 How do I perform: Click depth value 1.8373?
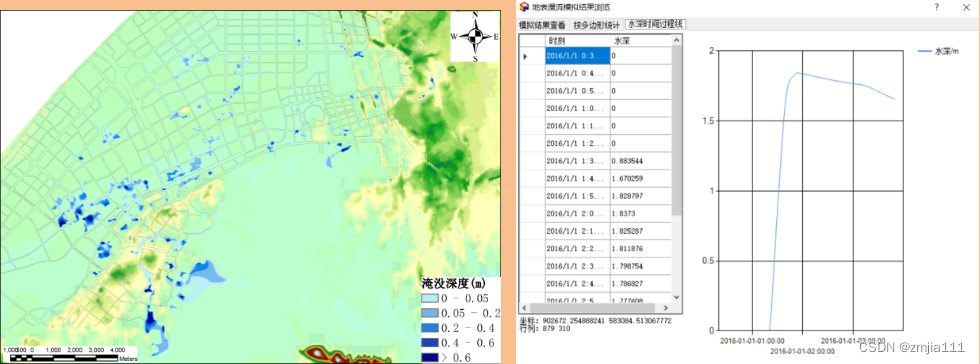click(x=640, y=213)
